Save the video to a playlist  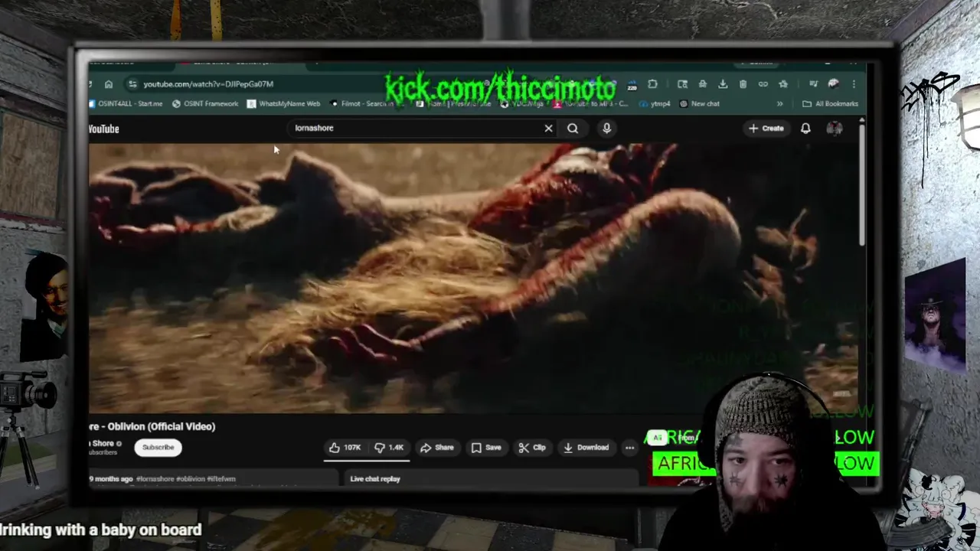[486, 448]
